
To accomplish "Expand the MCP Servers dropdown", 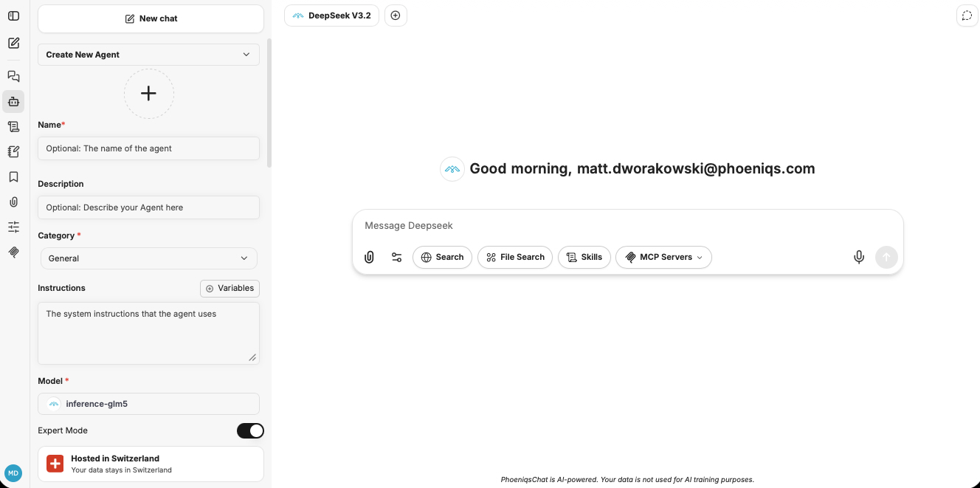I will 663,257.
